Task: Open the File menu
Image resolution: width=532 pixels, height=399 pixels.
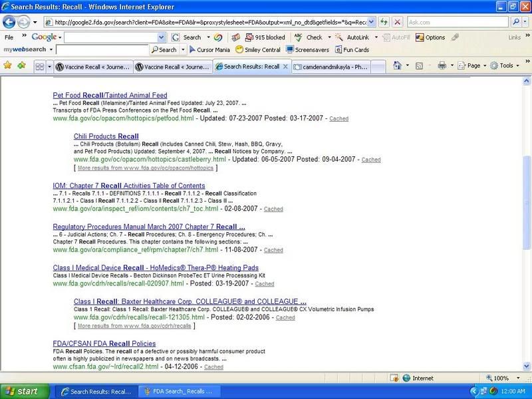Action: 9,37
